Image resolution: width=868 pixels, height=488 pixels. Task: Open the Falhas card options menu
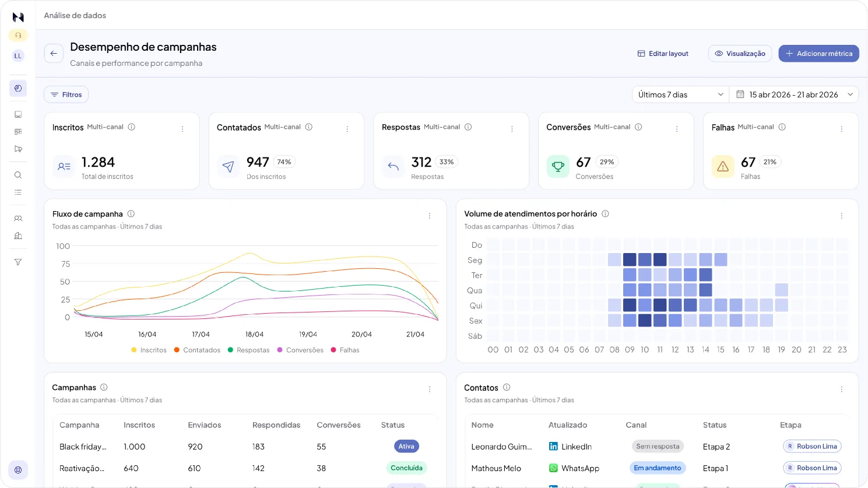842,129
